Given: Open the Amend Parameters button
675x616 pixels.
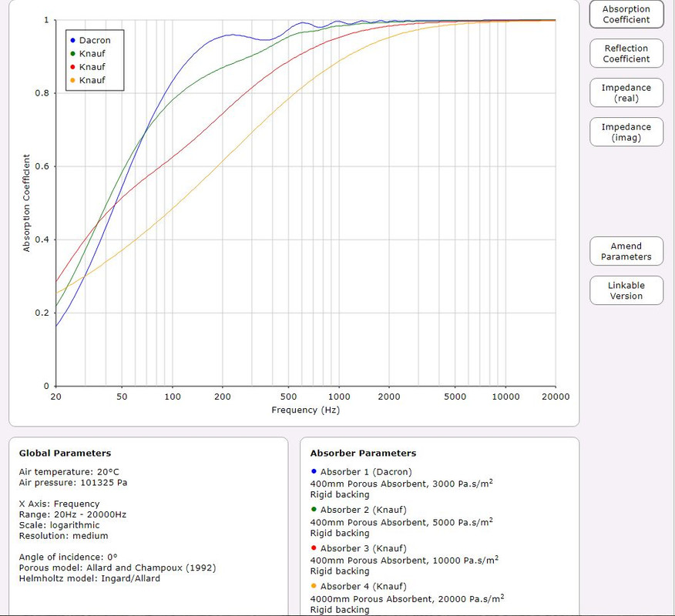Looking at the screenshot, I should click(x=626, y=251).
